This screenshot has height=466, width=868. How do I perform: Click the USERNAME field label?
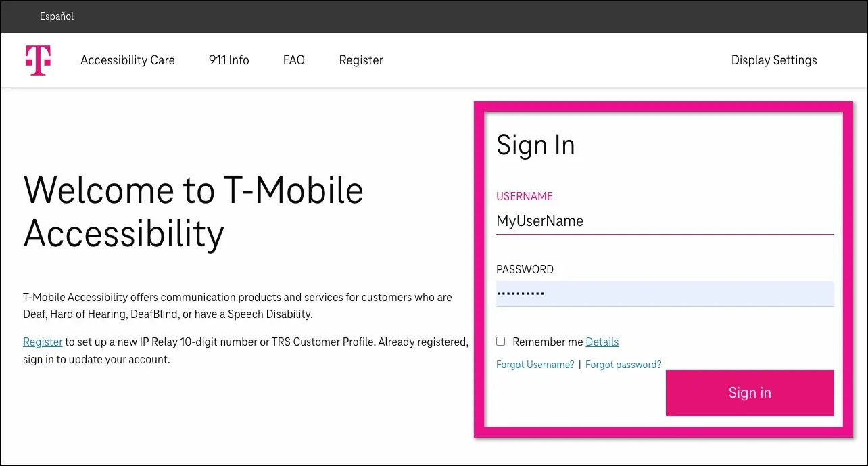[525, 196]
